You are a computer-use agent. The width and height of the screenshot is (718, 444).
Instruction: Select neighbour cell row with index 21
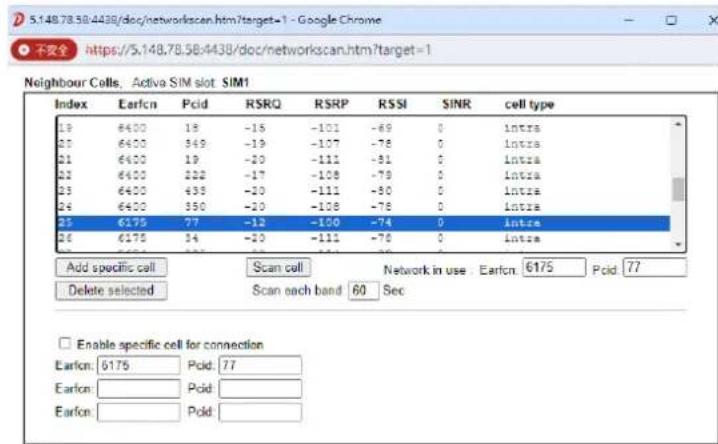364,159
